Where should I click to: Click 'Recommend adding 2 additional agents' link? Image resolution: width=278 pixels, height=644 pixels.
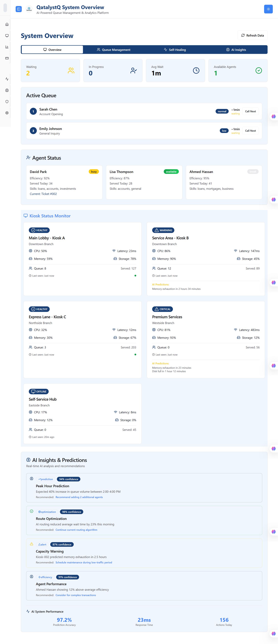click(x=79, y=497)
